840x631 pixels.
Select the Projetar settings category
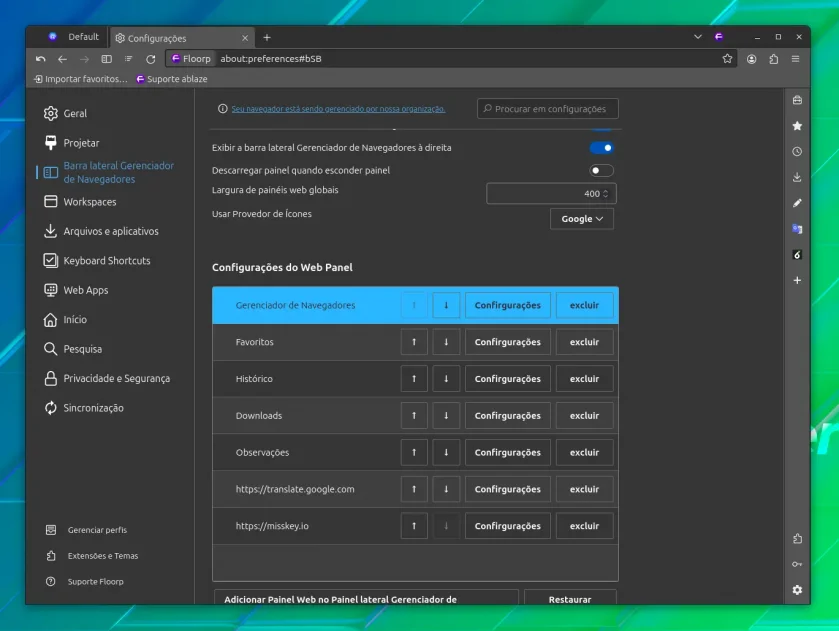tap(72, 143)
